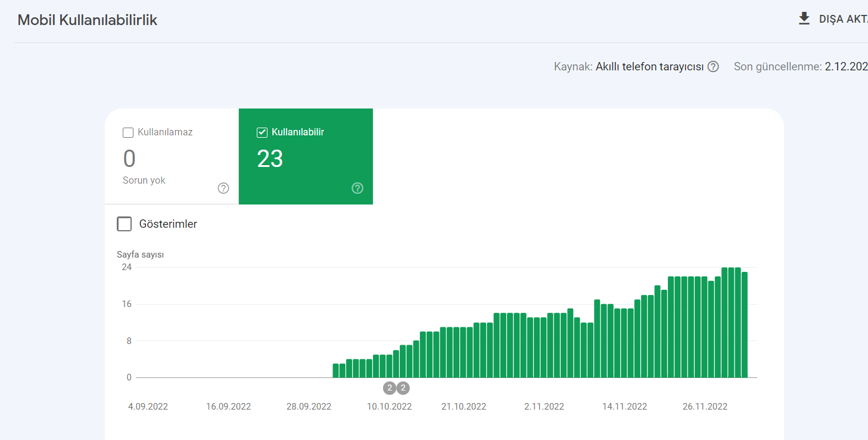Uncheck the Kullanılabilir checkbox

[262, 132]
